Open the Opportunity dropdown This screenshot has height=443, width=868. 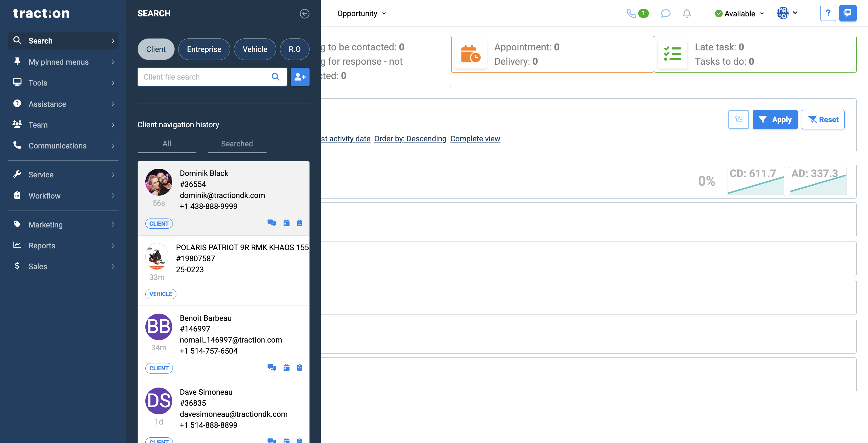tap(361, 13)
